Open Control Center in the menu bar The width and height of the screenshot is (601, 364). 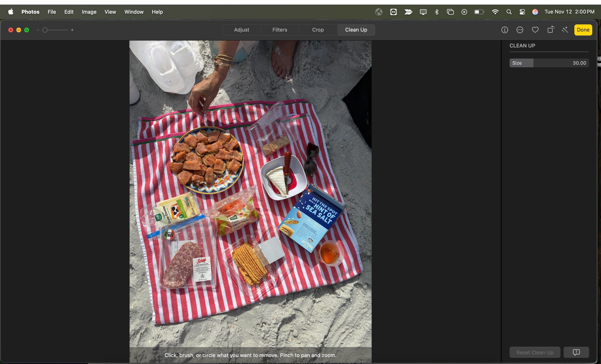[522, 12]
